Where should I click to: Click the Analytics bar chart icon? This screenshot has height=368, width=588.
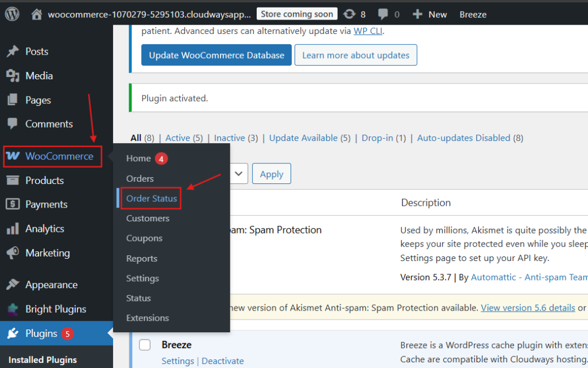click(x=13, y=228)
